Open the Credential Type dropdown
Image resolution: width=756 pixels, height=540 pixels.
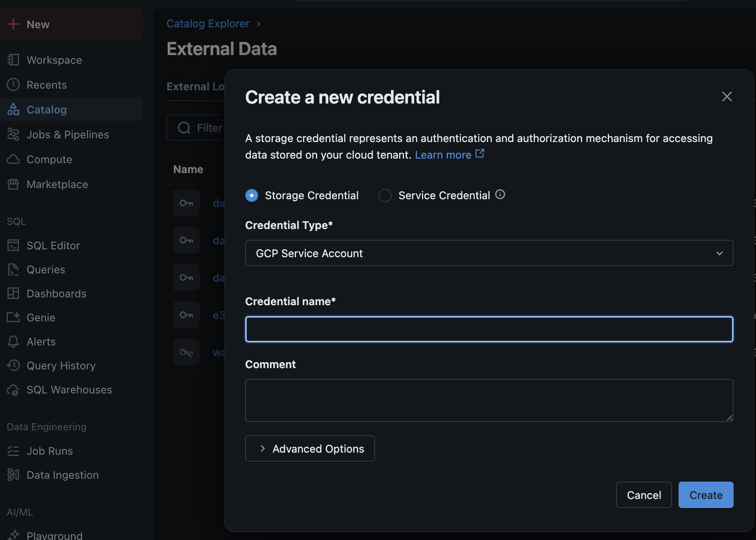489,253
